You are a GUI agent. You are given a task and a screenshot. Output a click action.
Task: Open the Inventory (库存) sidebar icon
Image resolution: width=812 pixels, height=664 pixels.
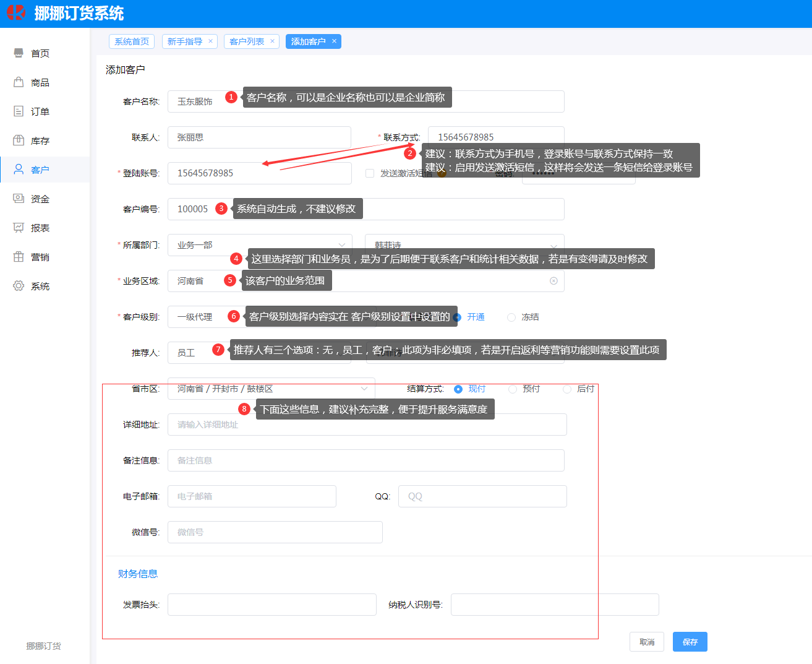[x=19, y=140]
